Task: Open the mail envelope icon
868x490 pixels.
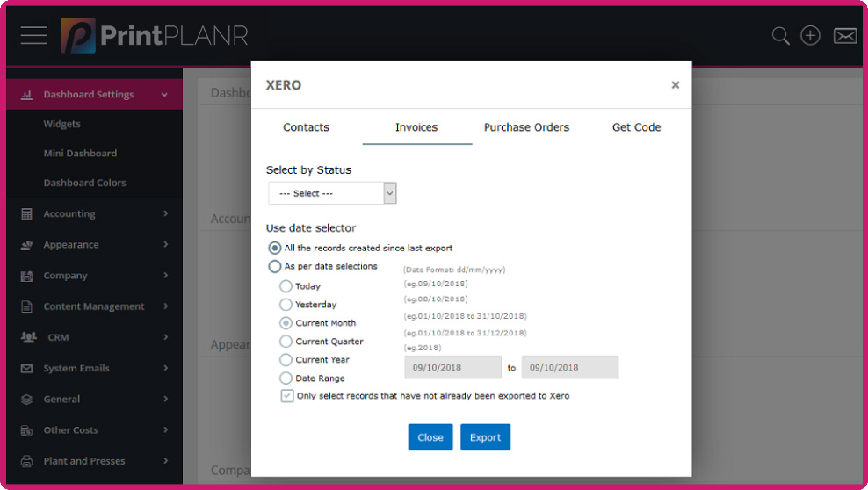Action: 845,36
